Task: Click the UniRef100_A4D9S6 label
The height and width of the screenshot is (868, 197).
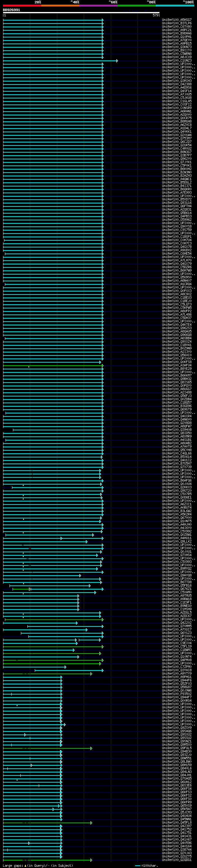Action: point(177,88)
